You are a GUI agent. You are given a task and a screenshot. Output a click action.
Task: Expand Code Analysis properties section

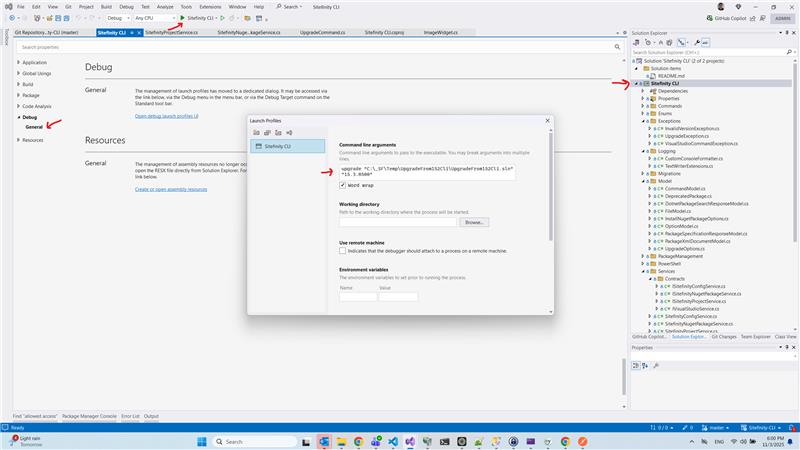pos(19,106)
